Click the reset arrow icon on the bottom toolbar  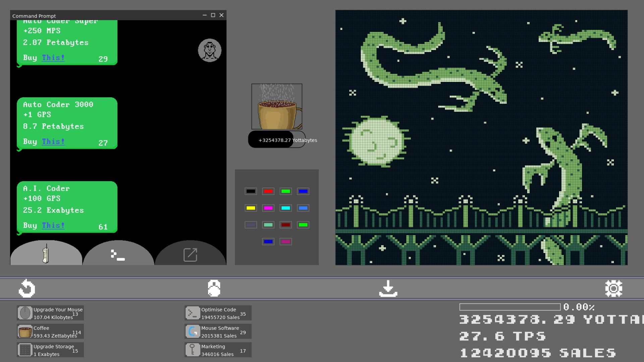[x=26, y=288]
